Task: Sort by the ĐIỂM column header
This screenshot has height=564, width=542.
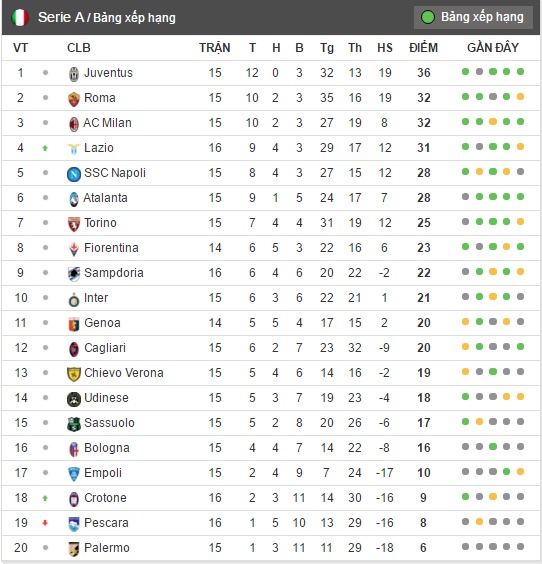Action: pyautogui.click(x=423, y=48)
